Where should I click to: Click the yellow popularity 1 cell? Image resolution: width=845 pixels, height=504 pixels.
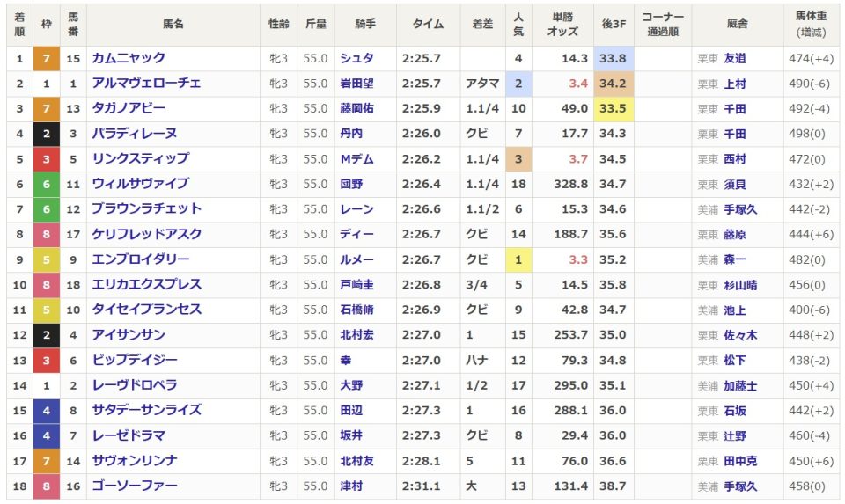pos(518,259)
